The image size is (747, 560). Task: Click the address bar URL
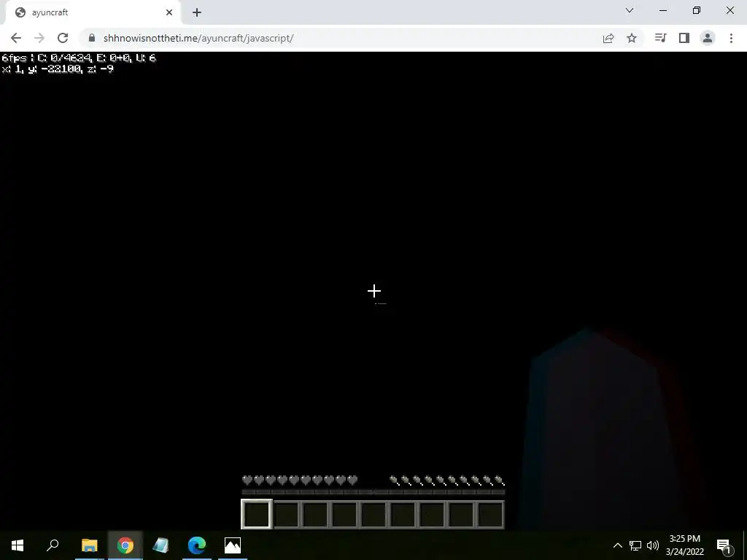click(x=198, y=38)
